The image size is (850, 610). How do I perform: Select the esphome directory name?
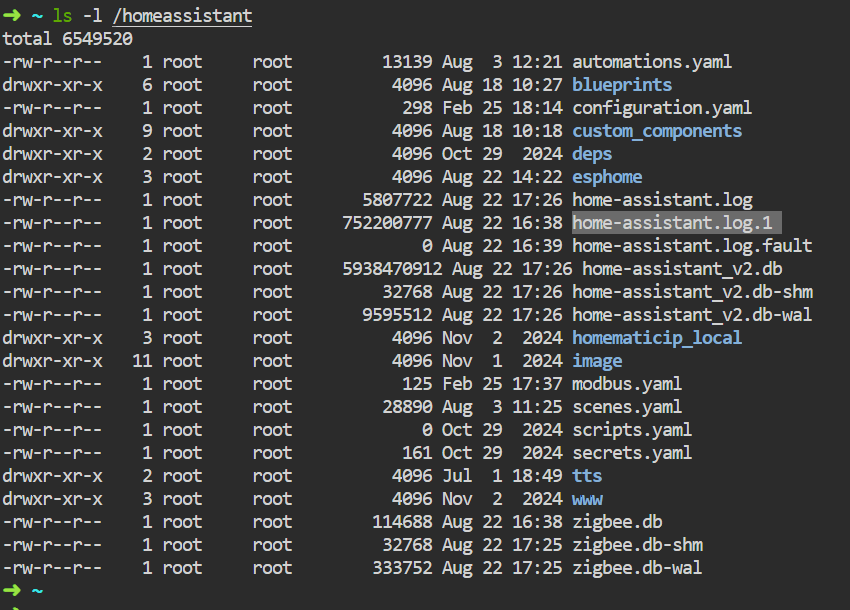point(607,177)
